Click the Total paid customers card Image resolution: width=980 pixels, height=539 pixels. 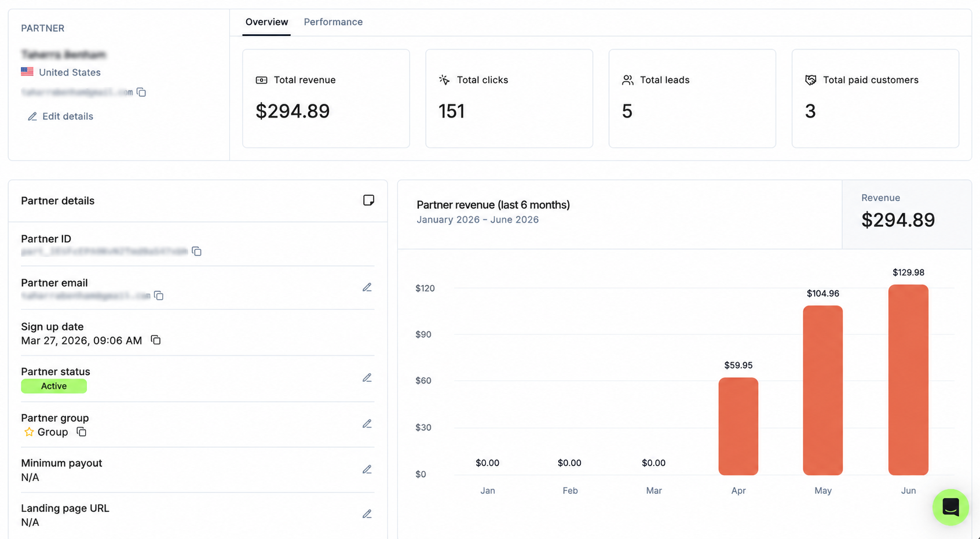click(x=875, y=99)
